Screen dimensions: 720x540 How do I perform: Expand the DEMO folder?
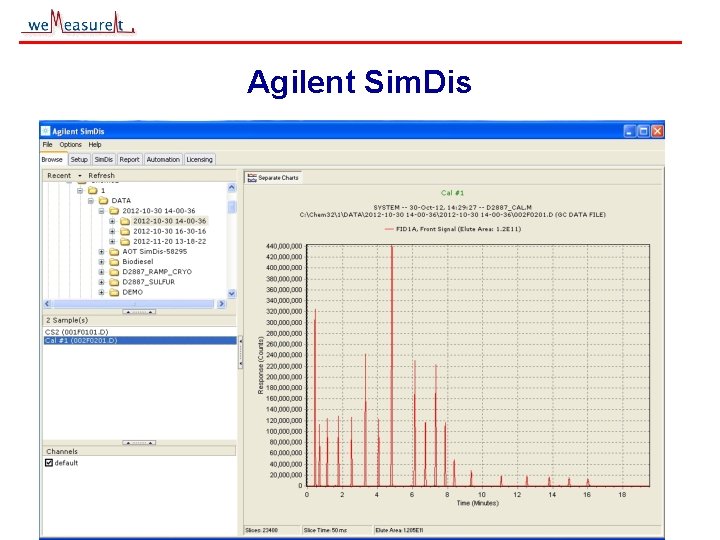[101, 292]
